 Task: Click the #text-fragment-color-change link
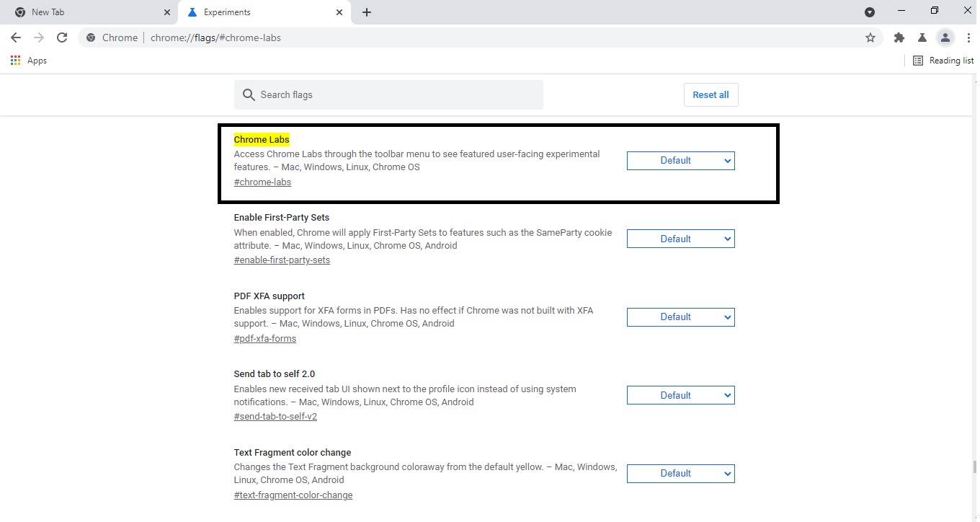(293, 495)
